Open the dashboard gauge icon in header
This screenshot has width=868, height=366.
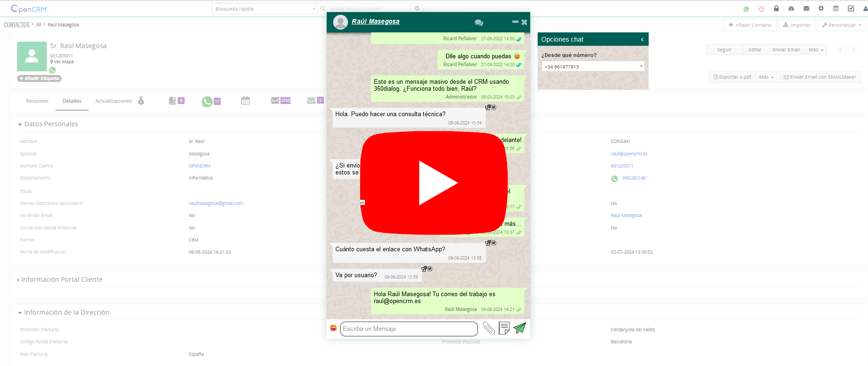(791, 8)
